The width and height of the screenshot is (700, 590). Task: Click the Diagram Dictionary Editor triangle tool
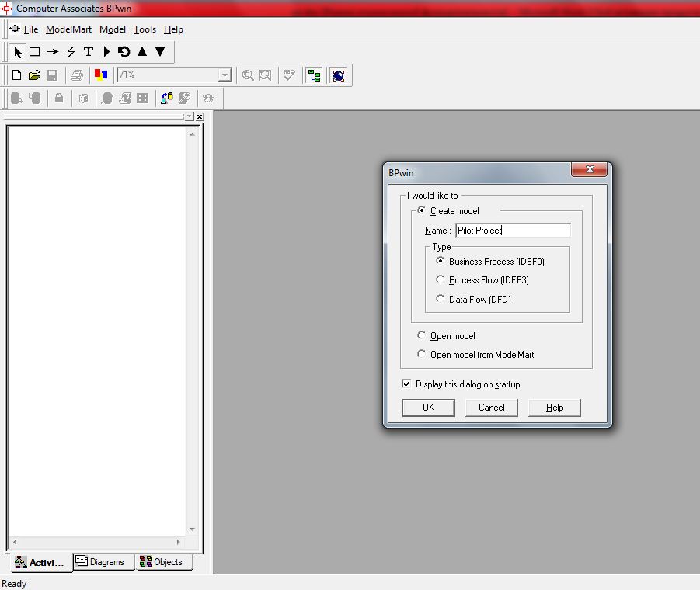pos(106,52)
